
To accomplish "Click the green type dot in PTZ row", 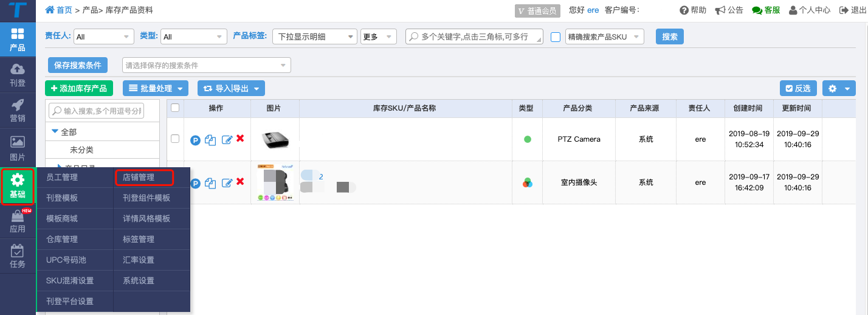I will tap(527, 139).
